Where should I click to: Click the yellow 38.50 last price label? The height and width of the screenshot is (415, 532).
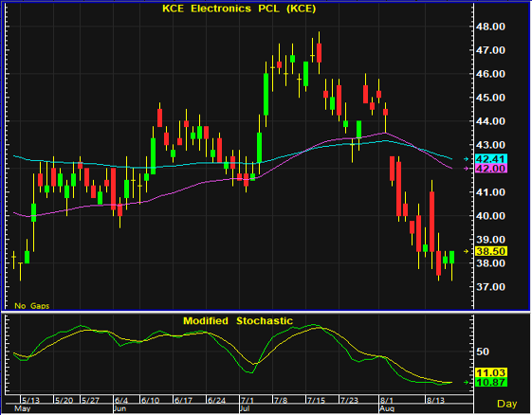click(491, 251)
